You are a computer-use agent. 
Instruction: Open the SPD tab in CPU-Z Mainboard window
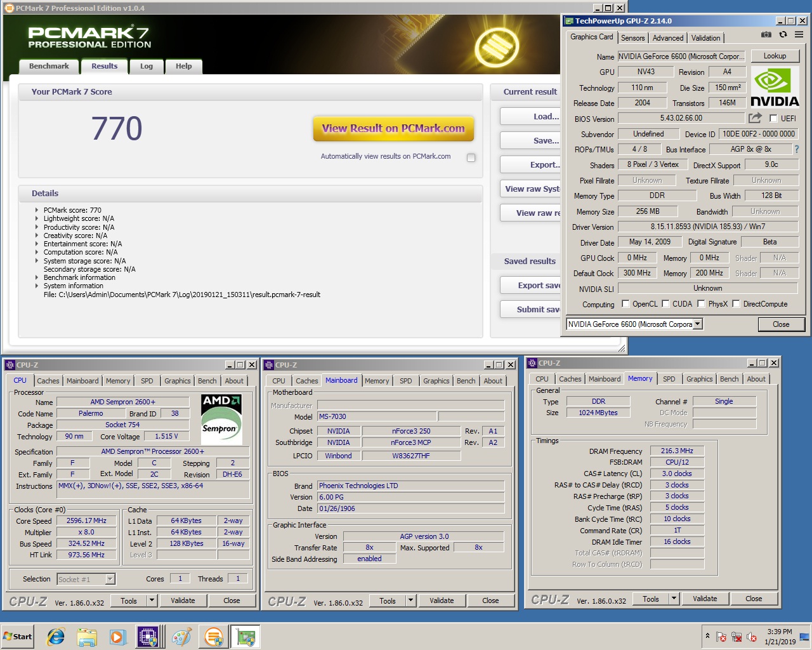(406, 381)
